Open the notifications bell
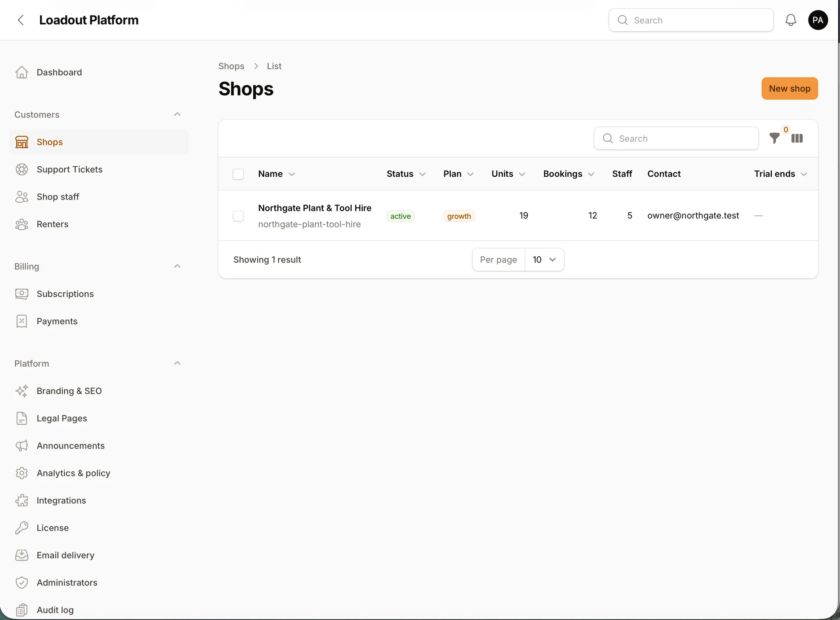 pos(791,20)
